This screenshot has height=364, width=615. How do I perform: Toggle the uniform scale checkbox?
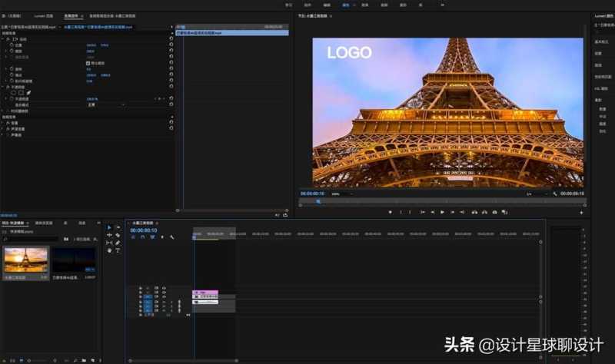tap(87, 63)
